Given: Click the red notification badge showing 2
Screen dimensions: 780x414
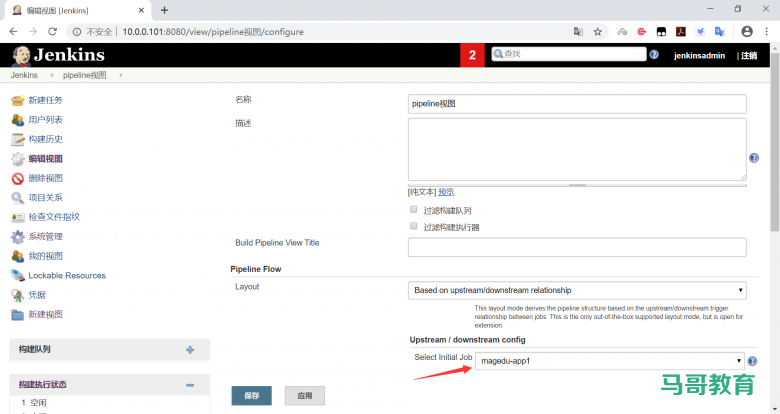Looking at the screenshot, I should pyautogui.click(x=472, y=55).
